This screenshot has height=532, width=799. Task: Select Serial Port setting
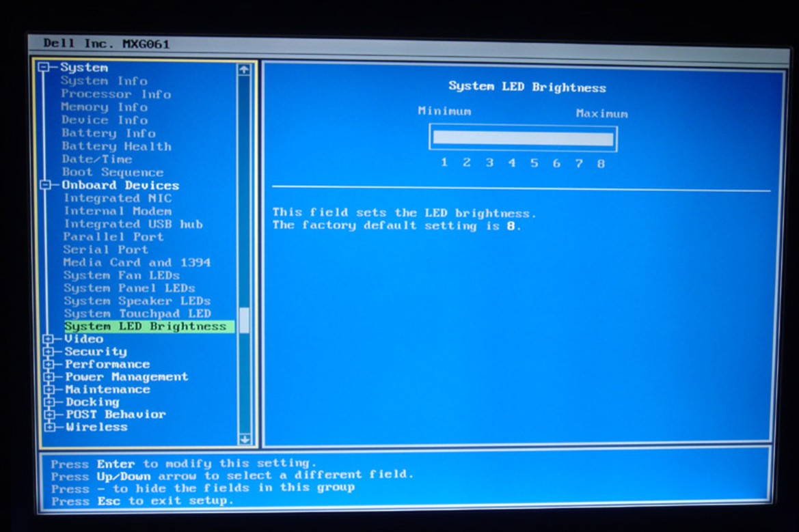click(x=105, y=249)
